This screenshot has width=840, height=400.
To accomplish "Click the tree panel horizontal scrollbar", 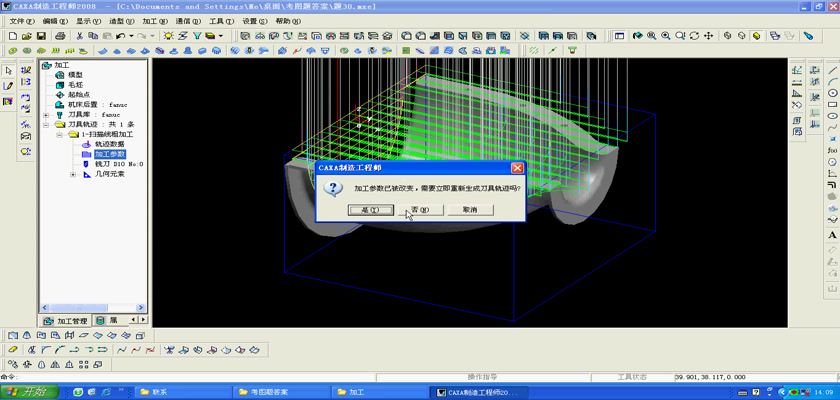I will (93, 308).
